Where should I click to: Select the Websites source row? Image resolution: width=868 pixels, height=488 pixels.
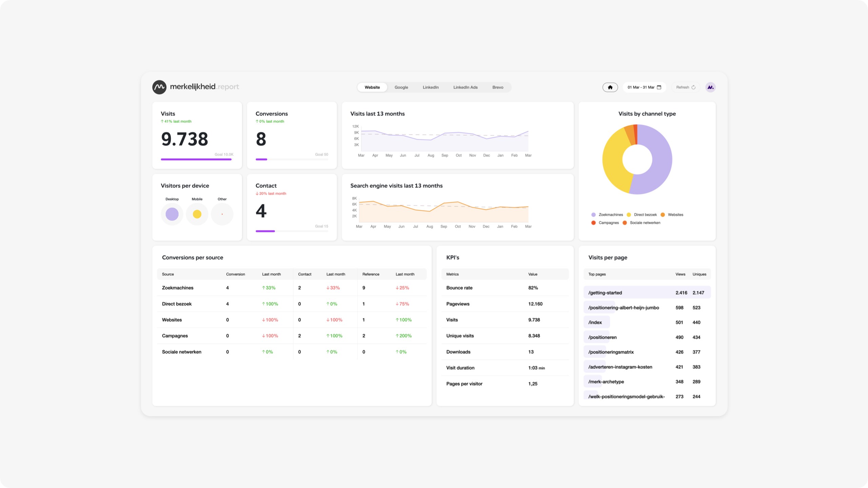click(x=292, y=320)
